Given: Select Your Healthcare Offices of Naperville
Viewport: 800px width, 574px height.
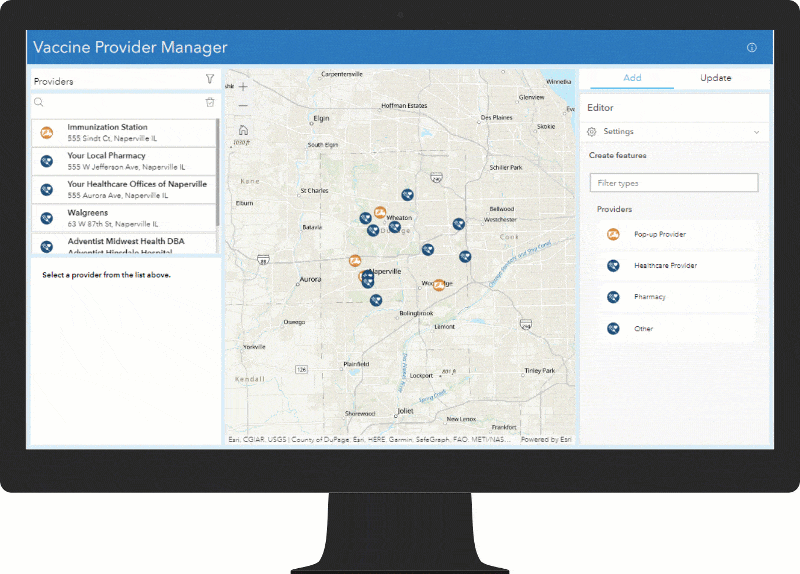Looking at the screenshot, I should coord(124,190).
